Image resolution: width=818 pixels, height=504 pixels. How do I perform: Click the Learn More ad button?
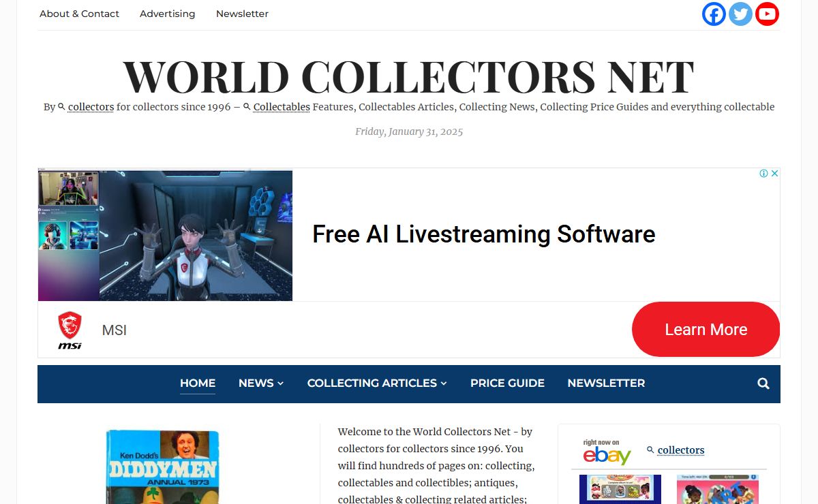706,330
